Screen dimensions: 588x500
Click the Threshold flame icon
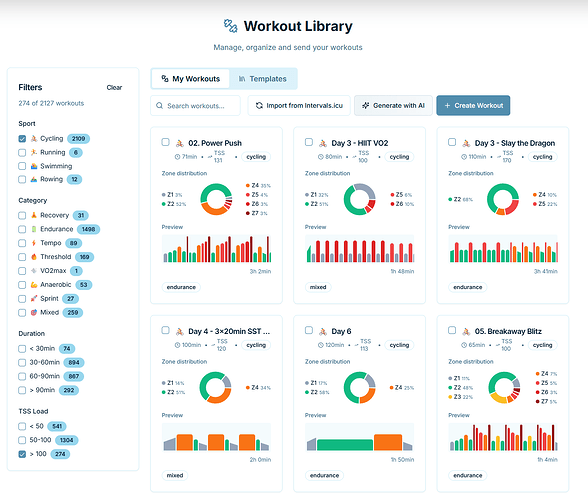(34, 257)
